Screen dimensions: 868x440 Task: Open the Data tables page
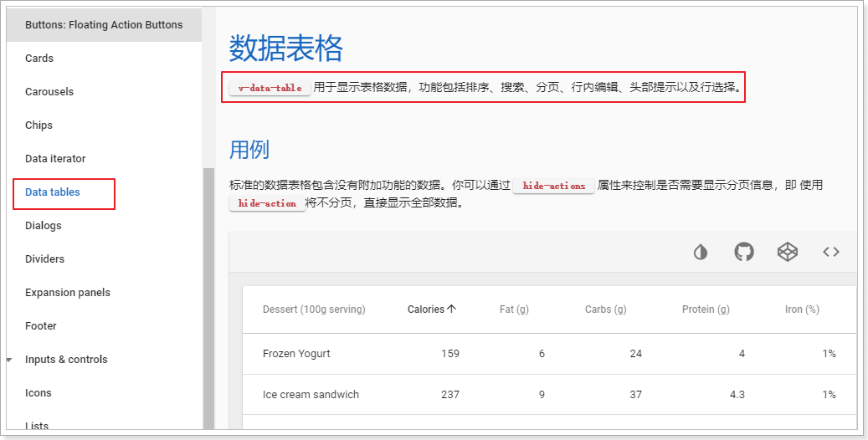[53, 192]
